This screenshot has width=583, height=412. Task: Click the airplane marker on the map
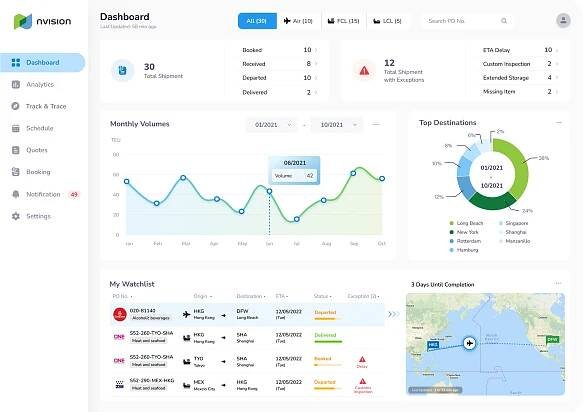tap(470, 343)
